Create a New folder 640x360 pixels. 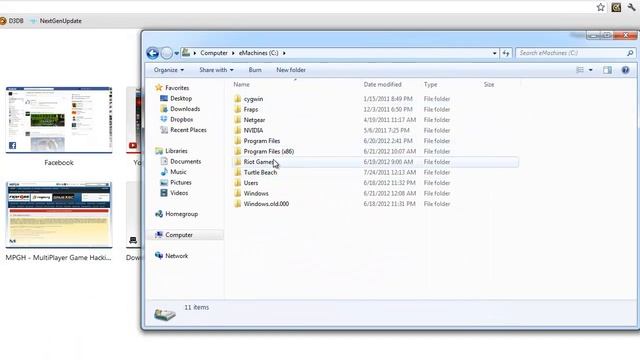[291, 70]
